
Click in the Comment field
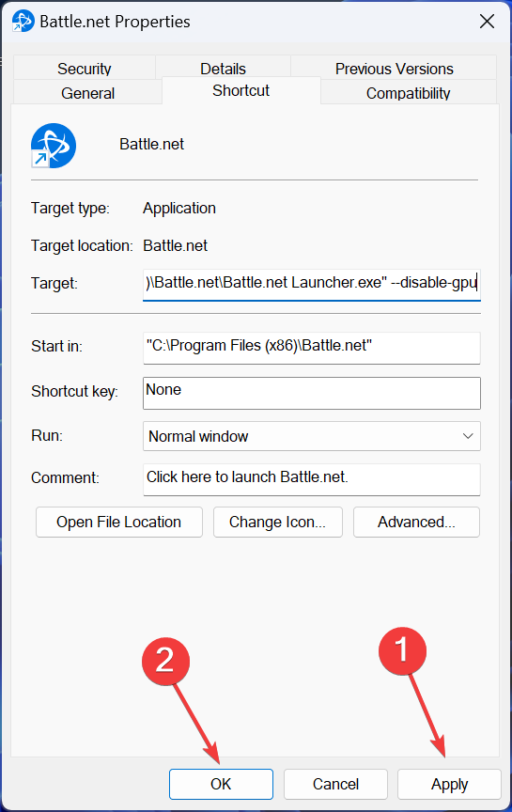click(312, 479)
